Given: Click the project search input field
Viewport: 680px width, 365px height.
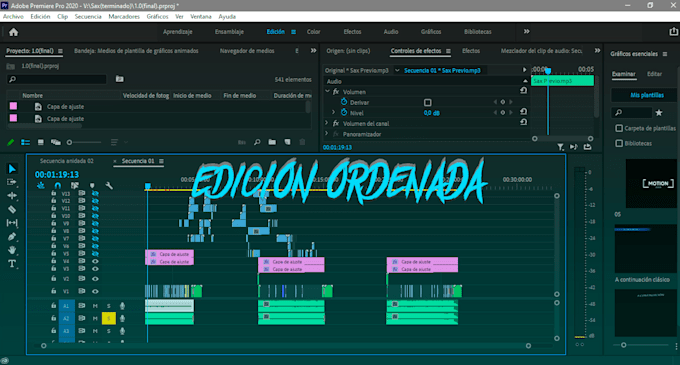Looking at the screenshot, I should point(57,79).
